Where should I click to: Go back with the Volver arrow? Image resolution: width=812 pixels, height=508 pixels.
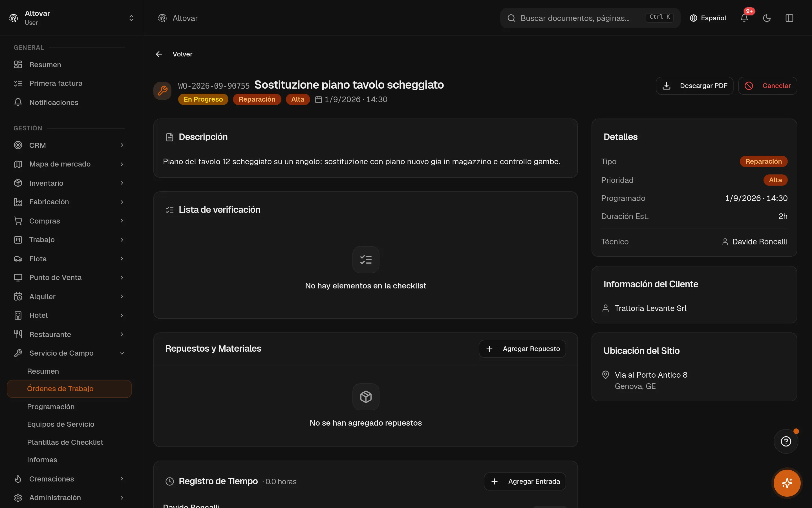[x=159, y=54]
